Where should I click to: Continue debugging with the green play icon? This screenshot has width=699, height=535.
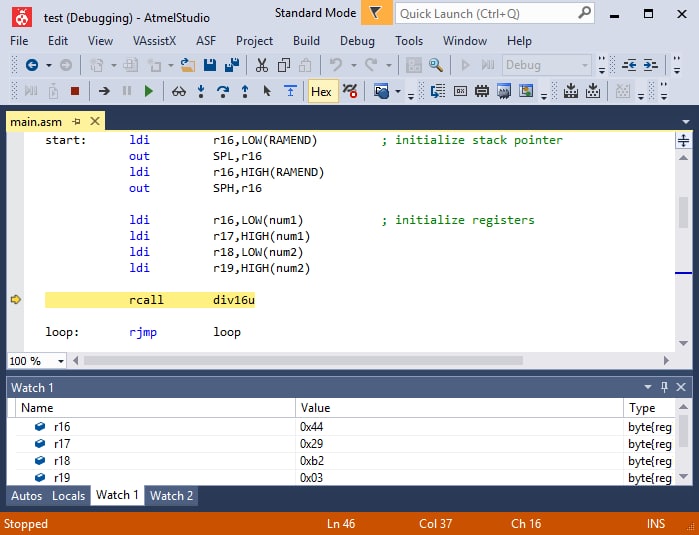pyautogui.click(x=149, y=91)
